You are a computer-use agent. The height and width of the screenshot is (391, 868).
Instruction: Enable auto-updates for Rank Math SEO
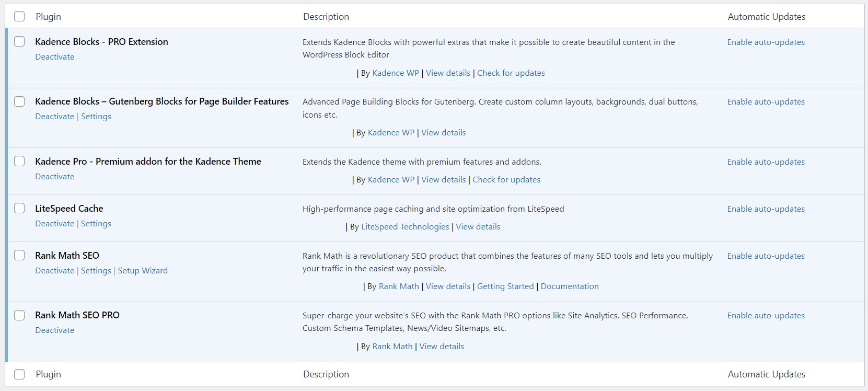coord(766,256)
